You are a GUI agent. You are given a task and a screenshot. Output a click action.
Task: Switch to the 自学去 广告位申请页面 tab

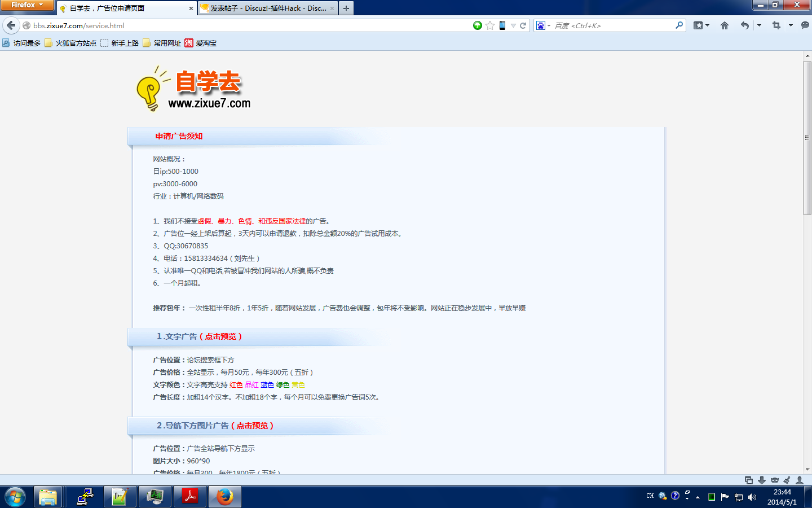coord(127,8)
